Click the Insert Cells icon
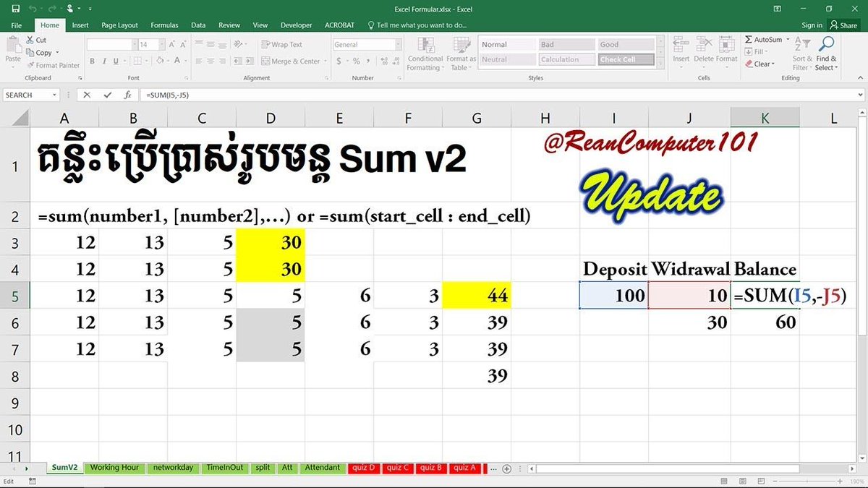Image resolution: width=868 pixels, height=488 pixels. 680,49
